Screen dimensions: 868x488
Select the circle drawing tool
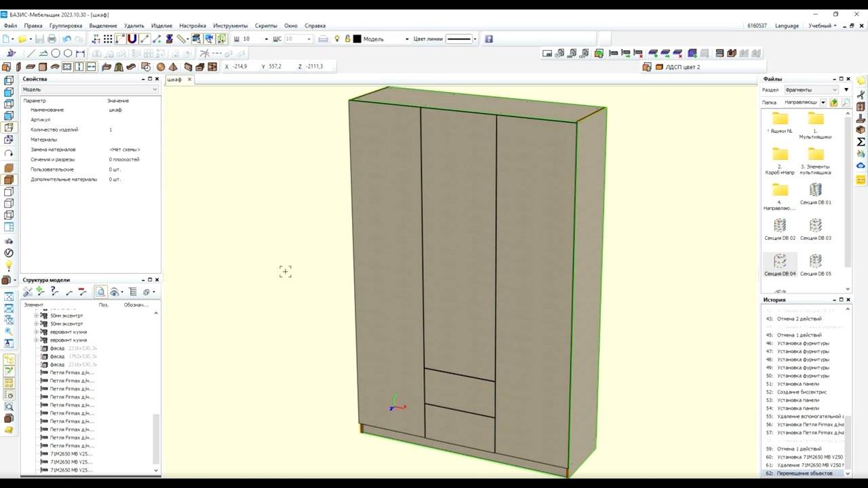point(56,54)
